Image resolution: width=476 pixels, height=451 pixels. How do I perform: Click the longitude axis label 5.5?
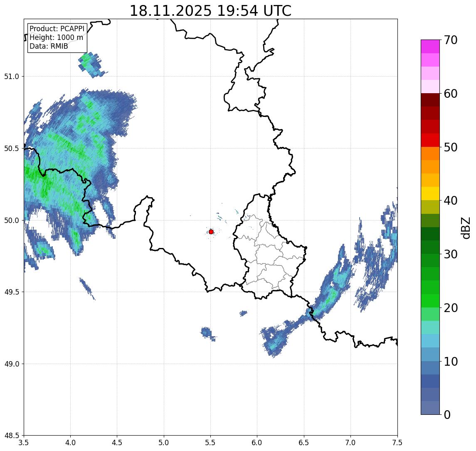(211, 442)
